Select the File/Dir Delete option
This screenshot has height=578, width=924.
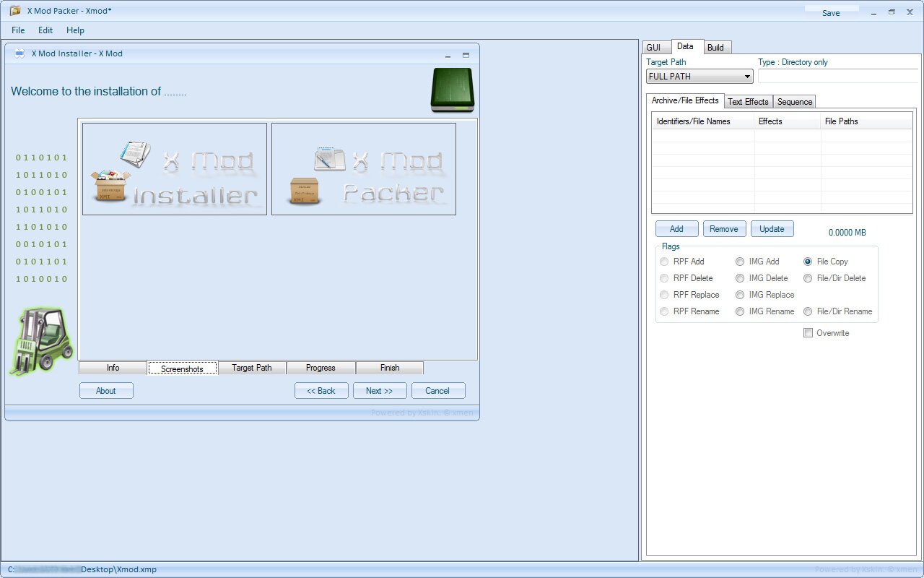click(x=808, y=278)
